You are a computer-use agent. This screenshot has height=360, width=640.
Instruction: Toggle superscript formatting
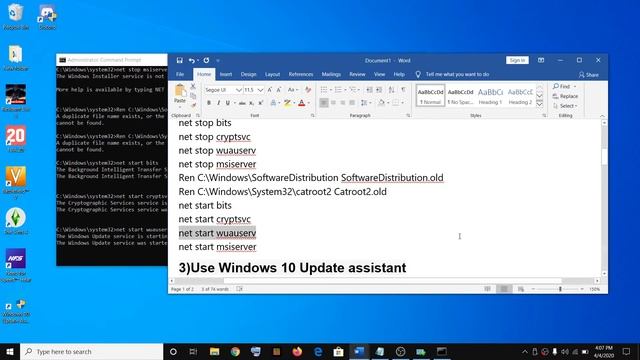tap(260, 103)
